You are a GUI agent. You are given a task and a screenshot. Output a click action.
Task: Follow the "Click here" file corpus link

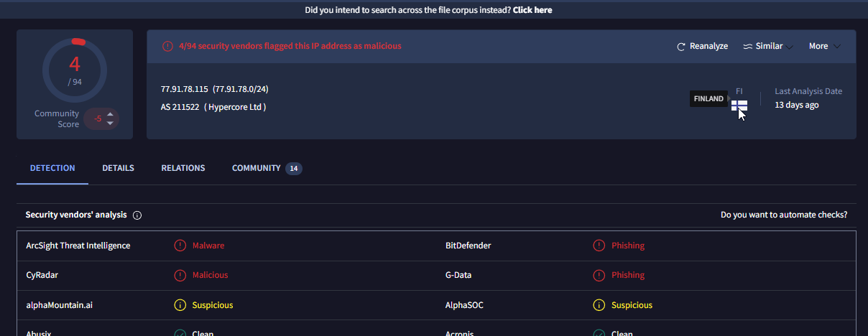[532, 10]
